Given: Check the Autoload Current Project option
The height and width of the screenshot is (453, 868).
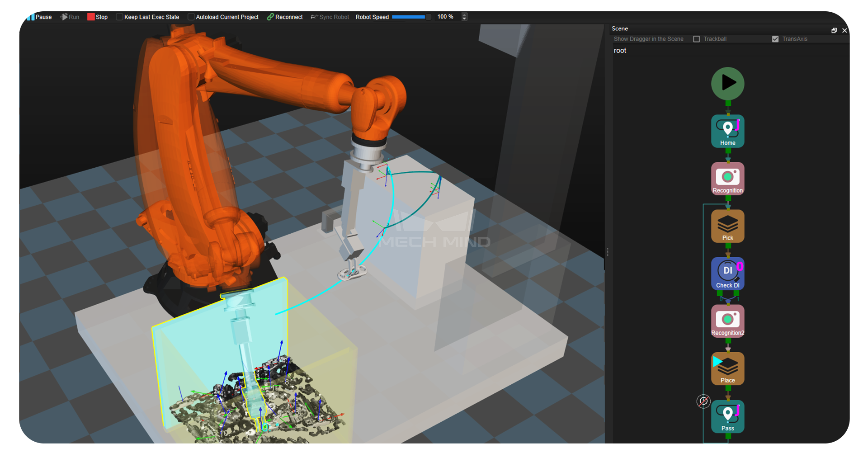Looking at the screenshot, I should pos(192,17).
